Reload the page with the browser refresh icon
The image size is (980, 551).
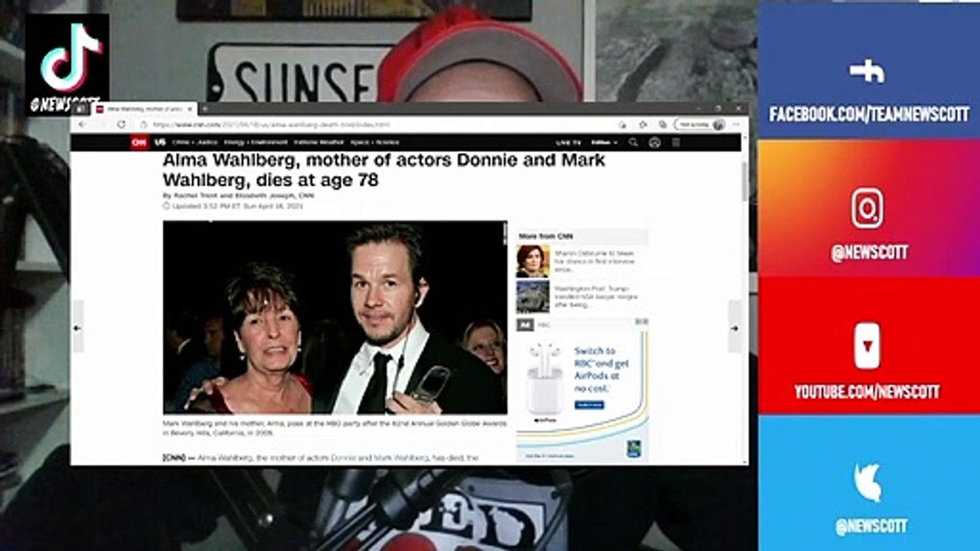click(122, 125)
